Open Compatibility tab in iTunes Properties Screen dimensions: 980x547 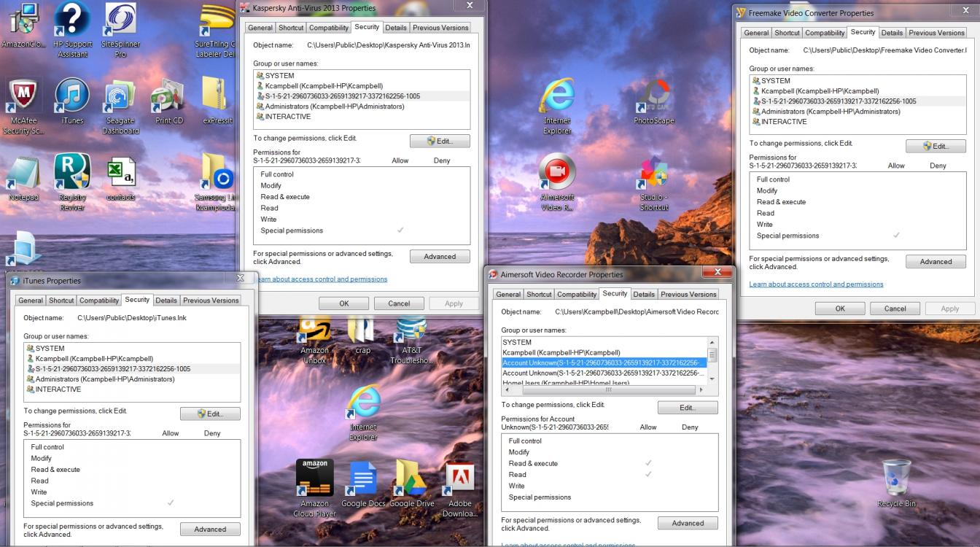pyautogui.click(x=99, y=300)
